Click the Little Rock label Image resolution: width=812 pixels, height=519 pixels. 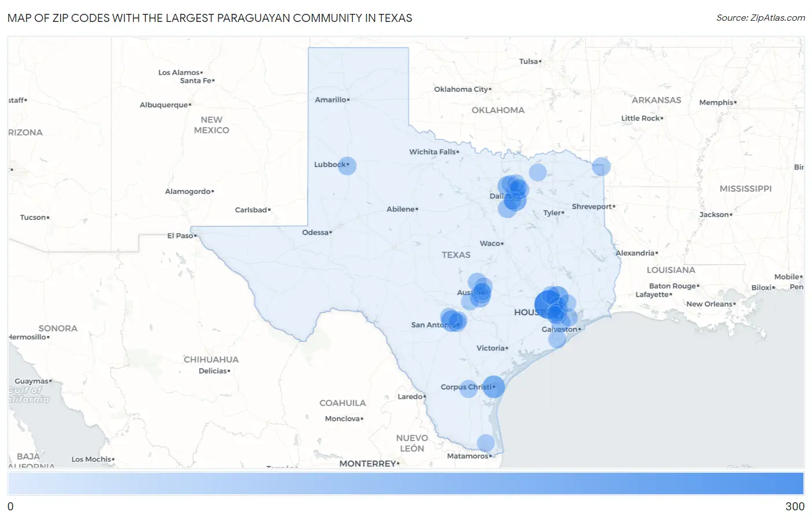pos(642,118)
